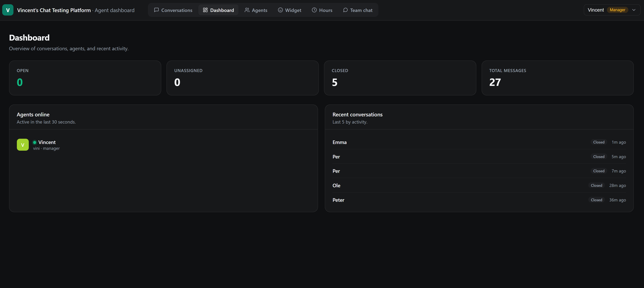This screenshot has height=288, width=644.
Task: Click the 'Overview of conversations, agents, and recent activity.' text
Action: (x=69, y=49)
